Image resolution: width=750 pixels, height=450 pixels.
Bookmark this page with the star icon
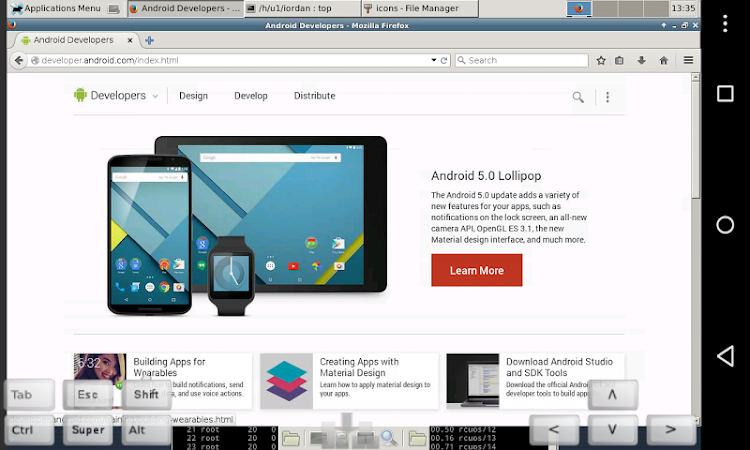(x=601, y=60)
